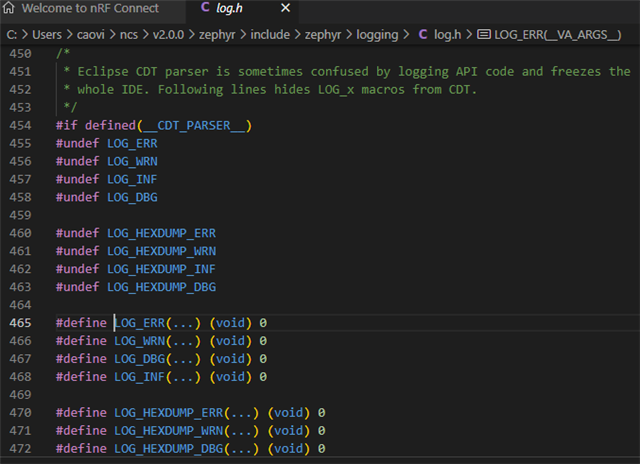Image resolution: width=640 pixels, height=464 pixels.
Task: Open the Users breadcrumb folder
Action: click(x=48, y=34)
